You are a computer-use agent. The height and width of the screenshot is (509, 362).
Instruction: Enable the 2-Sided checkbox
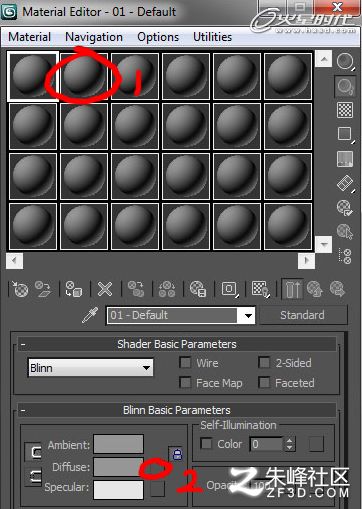click(264, 362)
